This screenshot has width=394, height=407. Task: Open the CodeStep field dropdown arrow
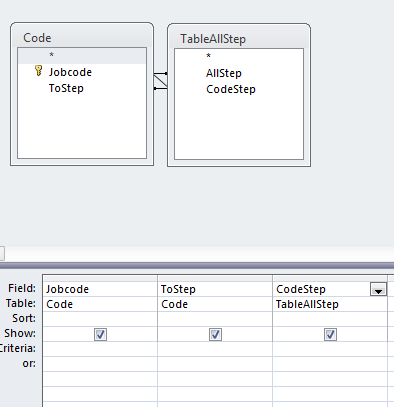(378, 289)
